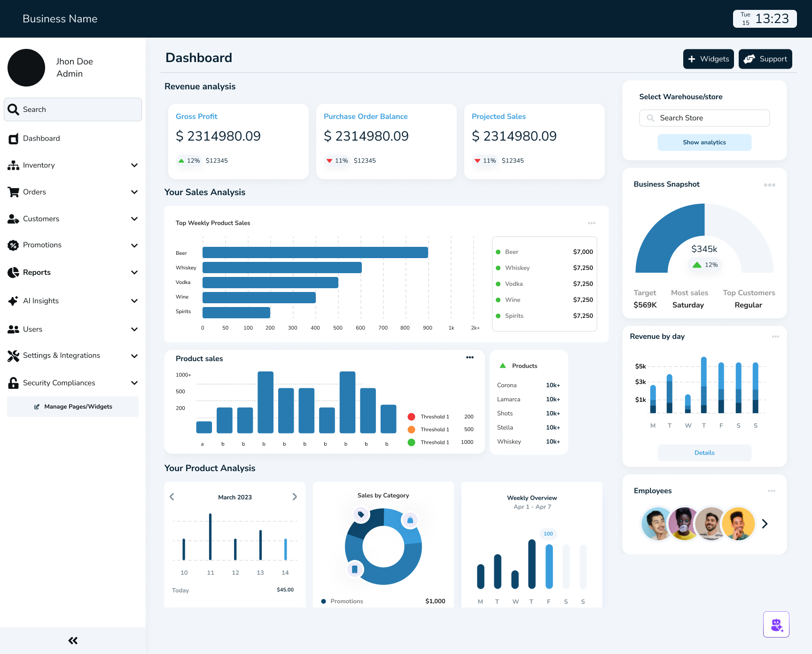Select Reports in the sidebar
The image size is (812, 654).
pos(37,273)
